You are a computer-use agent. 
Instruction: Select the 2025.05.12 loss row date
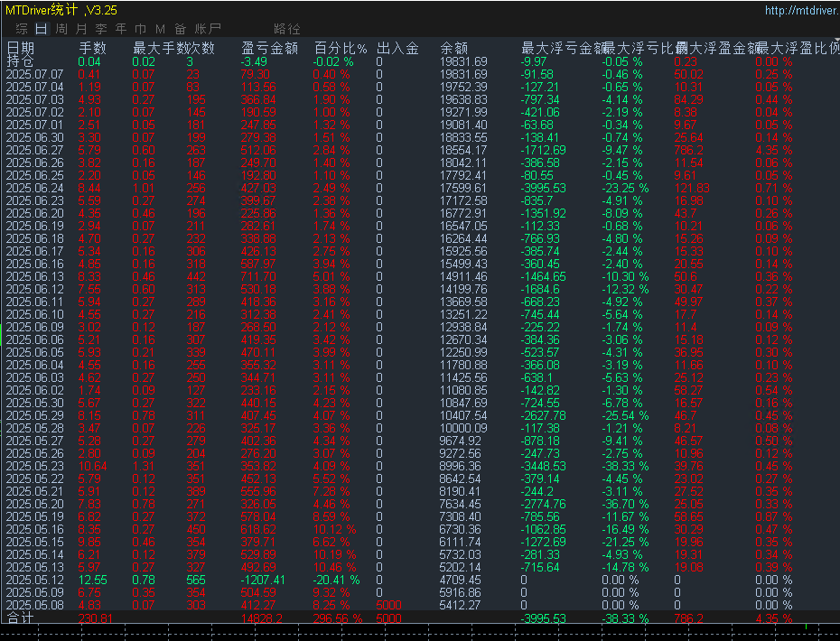[x=35, y=579]
